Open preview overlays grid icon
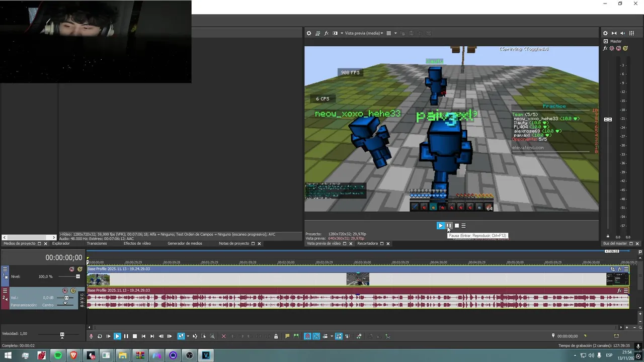This screenshot has height=362, width=644. click(x=388, y=33)
